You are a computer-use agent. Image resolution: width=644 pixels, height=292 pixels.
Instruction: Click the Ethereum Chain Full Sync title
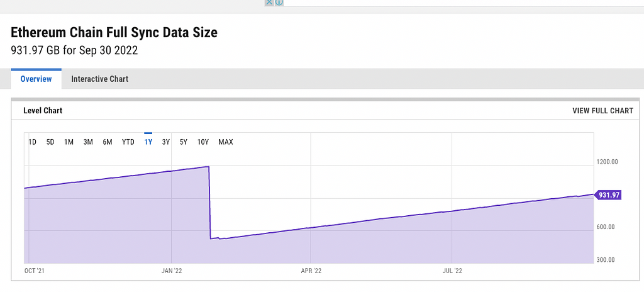click(114, 33)
